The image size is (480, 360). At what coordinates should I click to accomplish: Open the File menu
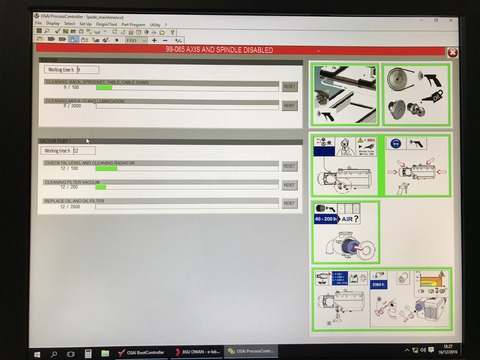pos(38,23)
